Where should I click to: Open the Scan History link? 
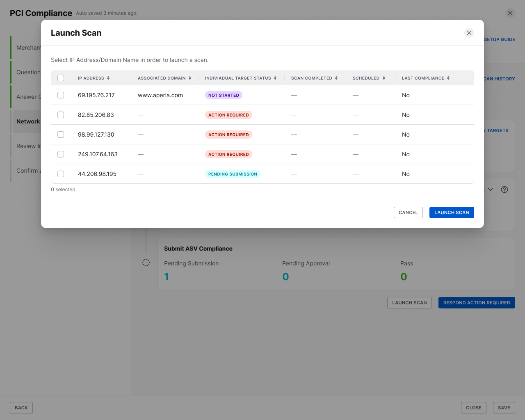(500, 79)
